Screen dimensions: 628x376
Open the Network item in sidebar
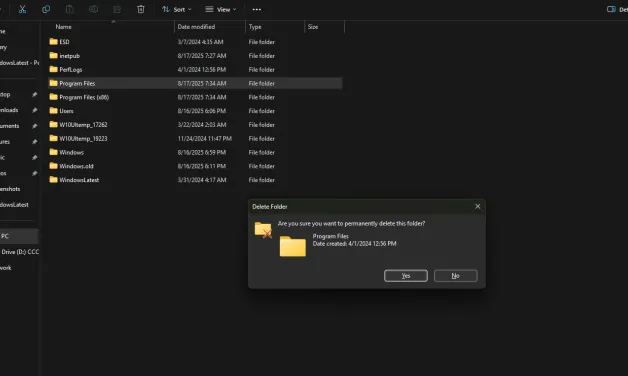(6, 267)
